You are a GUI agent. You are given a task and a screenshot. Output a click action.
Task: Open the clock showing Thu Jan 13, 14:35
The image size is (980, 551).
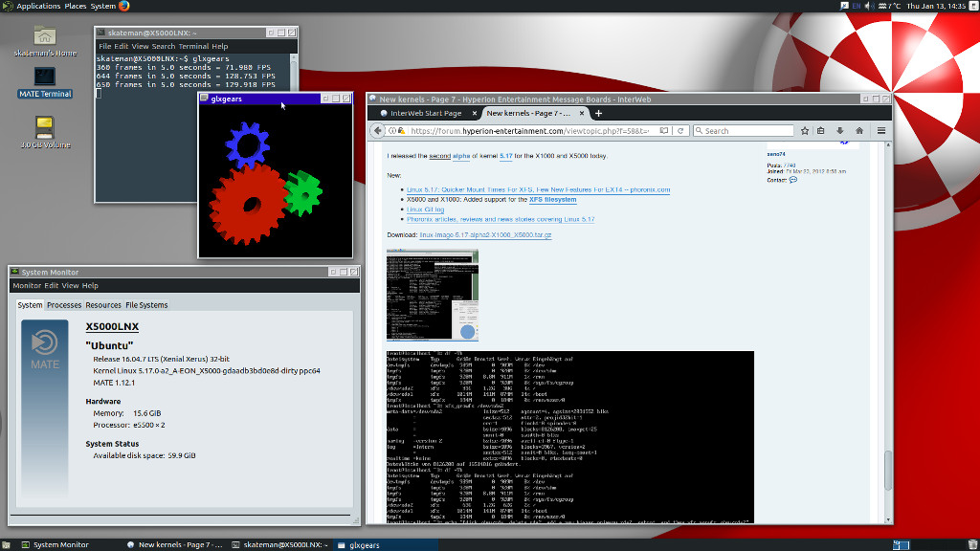pyautogui.click(x=936, y=6)
